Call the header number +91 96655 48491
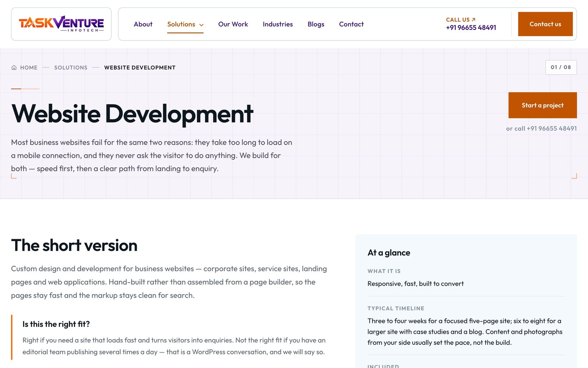The image size is (588, 368). point(471,28)
